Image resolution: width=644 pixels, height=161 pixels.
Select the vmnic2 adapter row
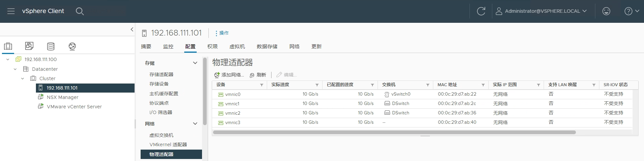coord(422,113)
